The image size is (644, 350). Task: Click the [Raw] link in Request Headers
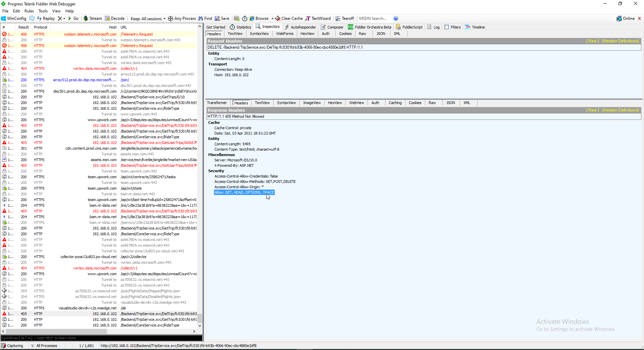[x=592, y=41]
